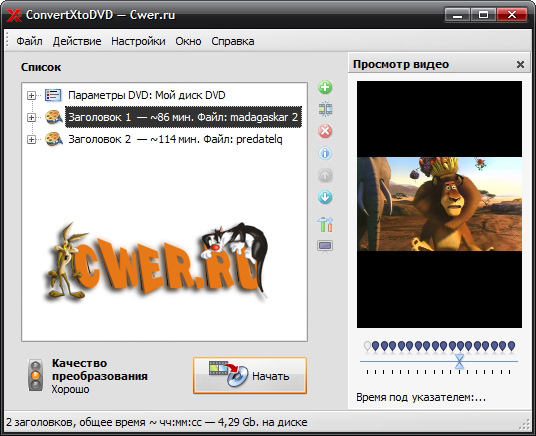Screen dimensions: 536x436
Task: Select Параметры DVD: Мой диск DVD row
Action: pos(147,95)
